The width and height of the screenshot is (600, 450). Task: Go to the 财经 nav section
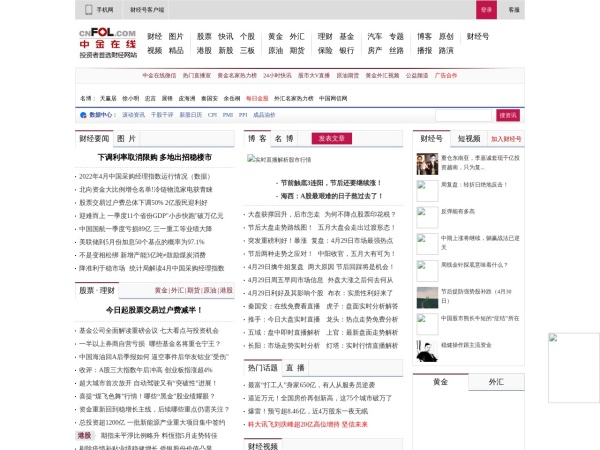pos(155,36)
